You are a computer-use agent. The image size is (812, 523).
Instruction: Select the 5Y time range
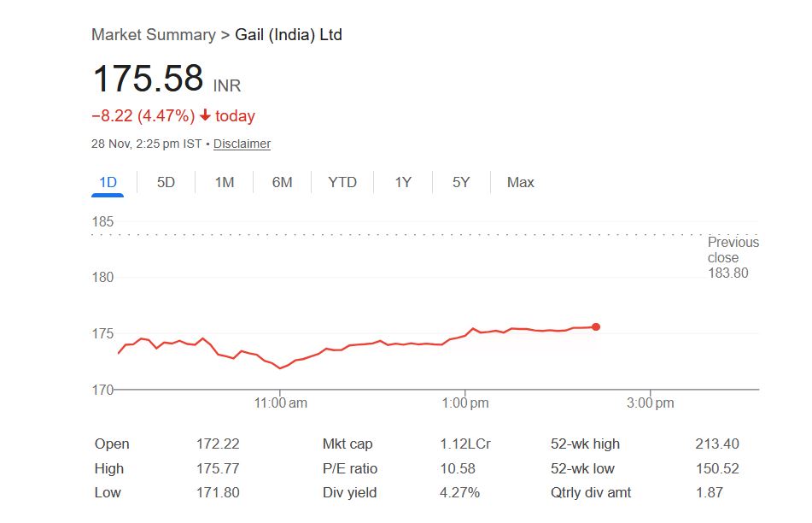(x=461, y=182)
